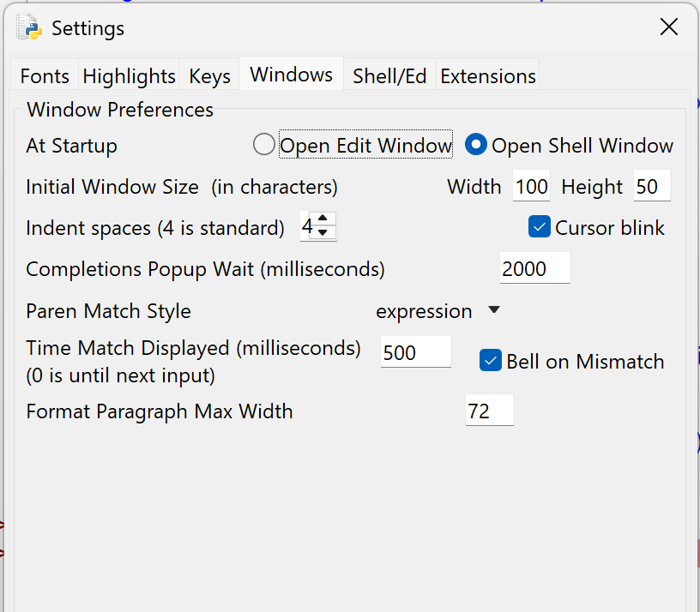The image size is (700, 612).
Task: Go to the Keys tab
Action: [210, 76]
